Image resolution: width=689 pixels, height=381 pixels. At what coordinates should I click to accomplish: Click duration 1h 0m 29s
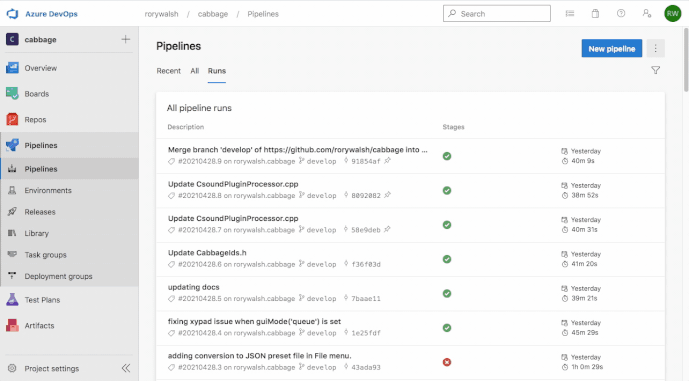pyautogui.click(x=587, y=367)
